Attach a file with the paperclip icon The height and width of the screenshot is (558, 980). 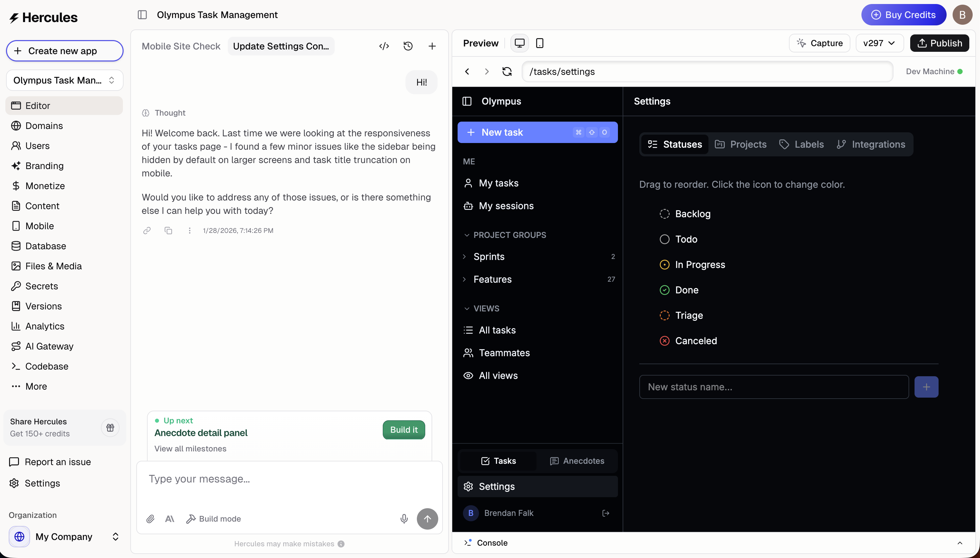click(x=150, y=519)
